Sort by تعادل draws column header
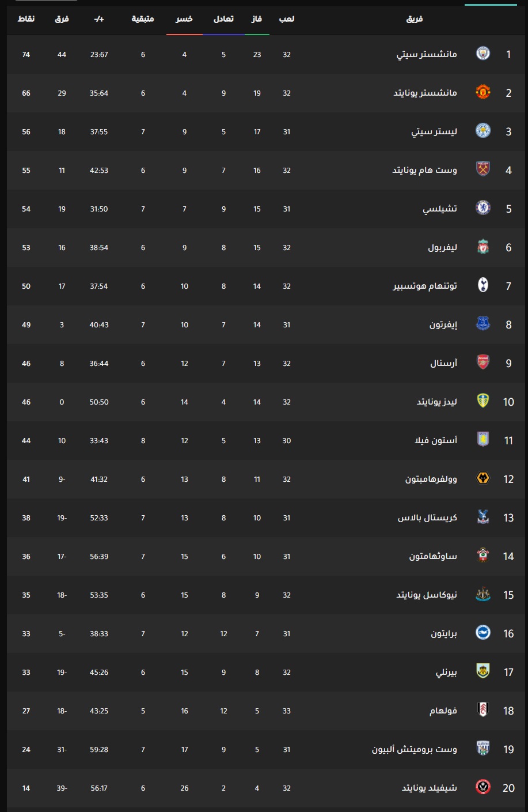Viewport: 528px width, 812px height. tap(223, 19)
